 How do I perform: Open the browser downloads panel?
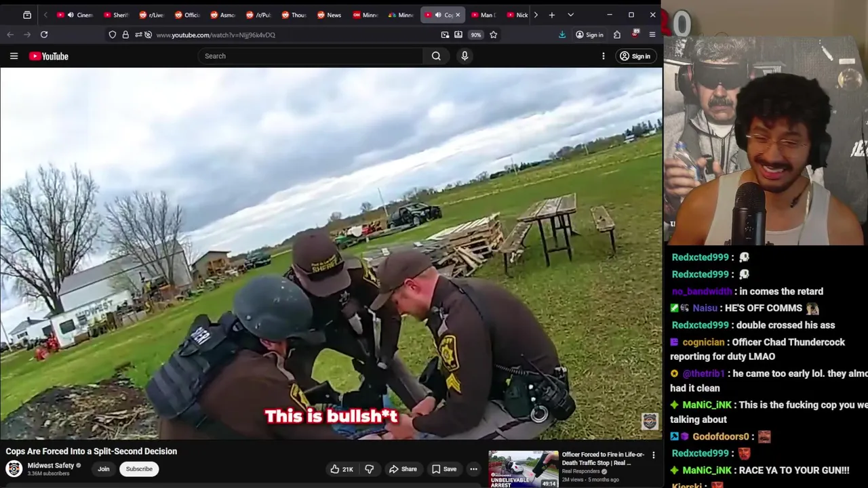[x=562, y=35]
